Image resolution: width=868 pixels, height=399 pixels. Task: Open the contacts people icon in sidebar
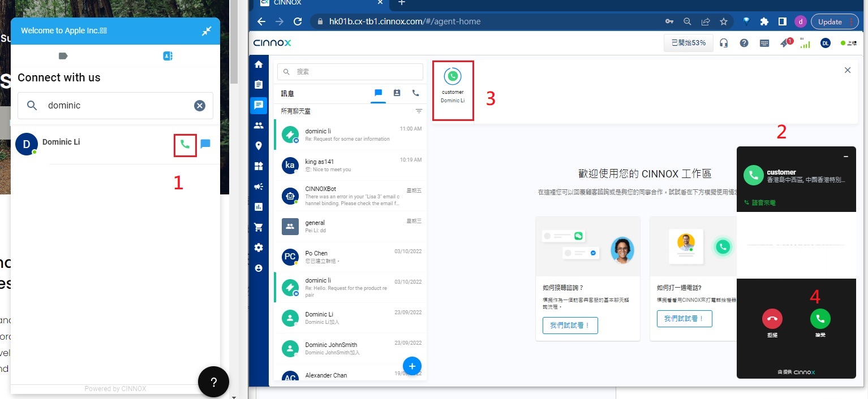tap(259, 125)
